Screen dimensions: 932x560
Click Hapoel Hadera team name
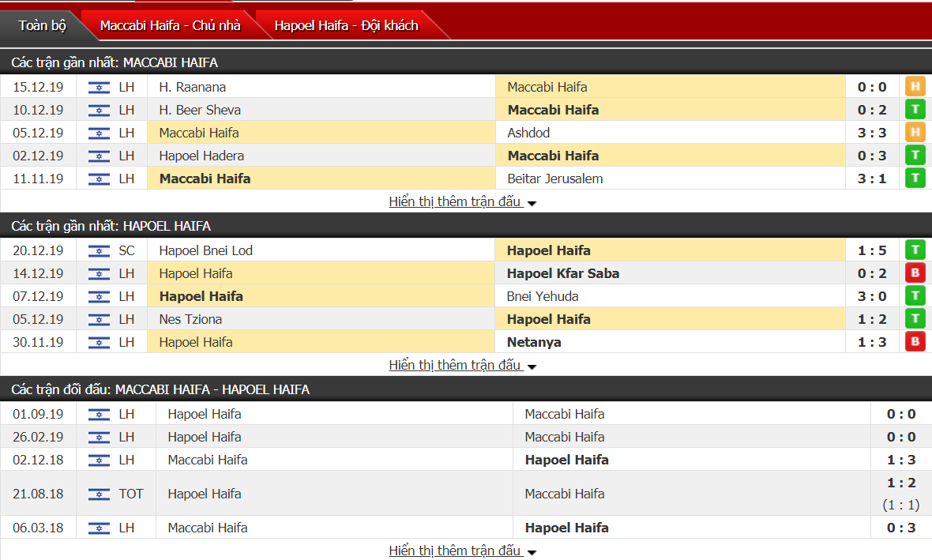[x=201, y=156]
